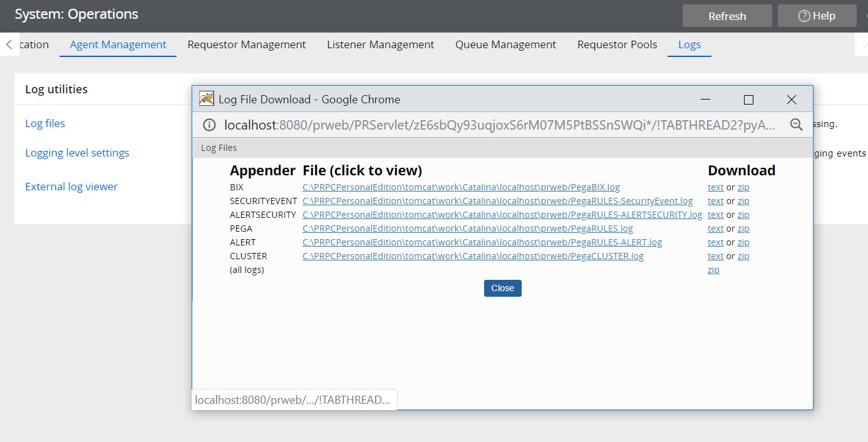Open Logging level settings
The height and width of the screenshot is (442, 868).
[76, 152]
